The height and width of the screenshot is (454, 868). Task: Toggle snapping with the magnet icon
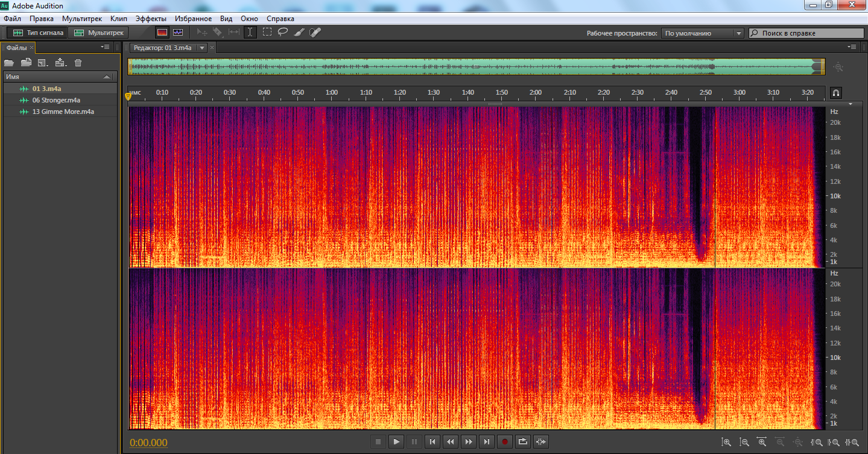pos(836,93)
